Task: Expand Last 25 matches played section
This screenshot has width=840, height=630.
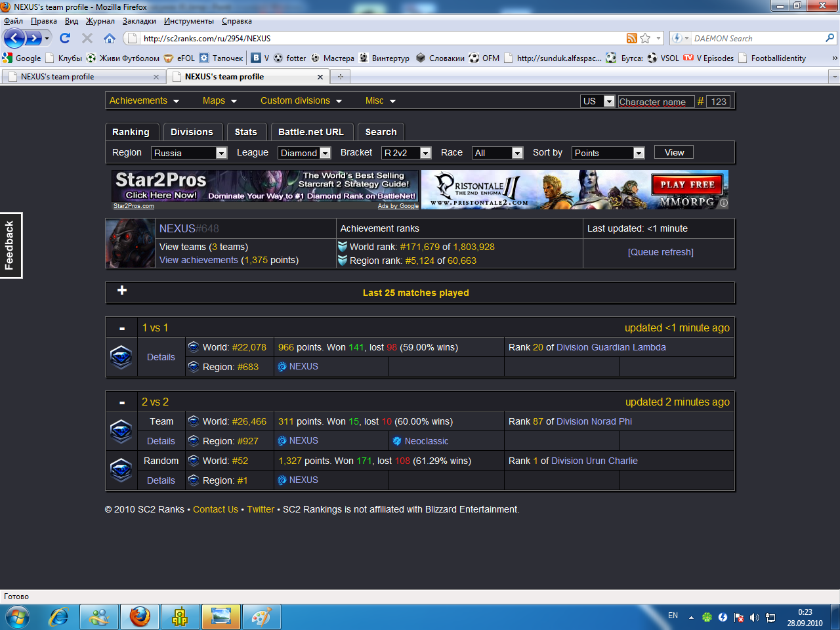Action: (x=122, y=291)
